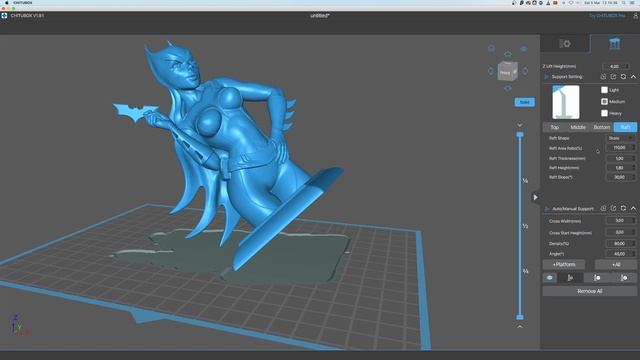Edit the Raft Slope value
The width and height of the screenshot is (640, 360).
(620, 177)
